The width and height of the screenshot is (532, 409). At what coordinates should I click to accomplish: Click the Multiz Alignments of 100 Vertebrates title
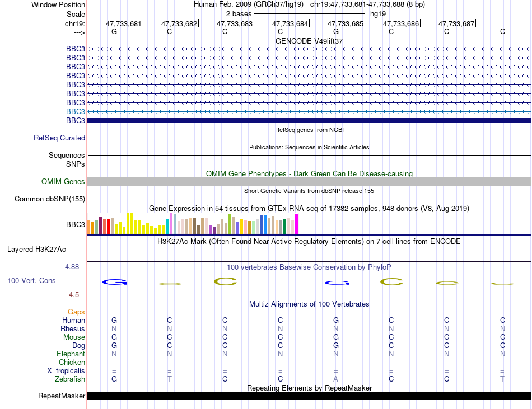[309, 304]
